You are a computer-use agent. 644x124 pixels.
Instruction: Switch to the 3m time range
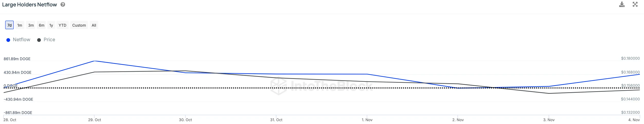[x=31, y=25]
